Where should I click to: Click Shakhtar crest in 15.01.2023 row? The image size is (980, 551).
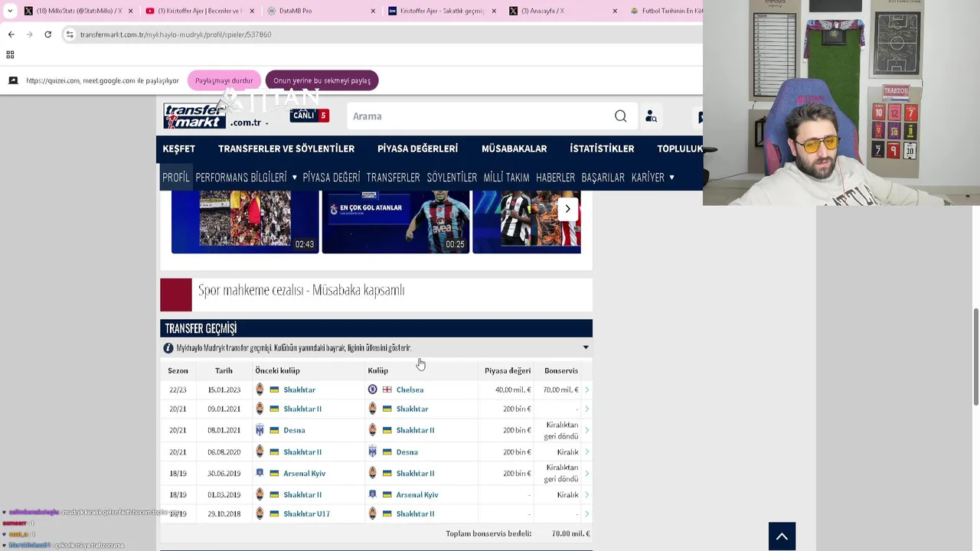tap(260, 390)
